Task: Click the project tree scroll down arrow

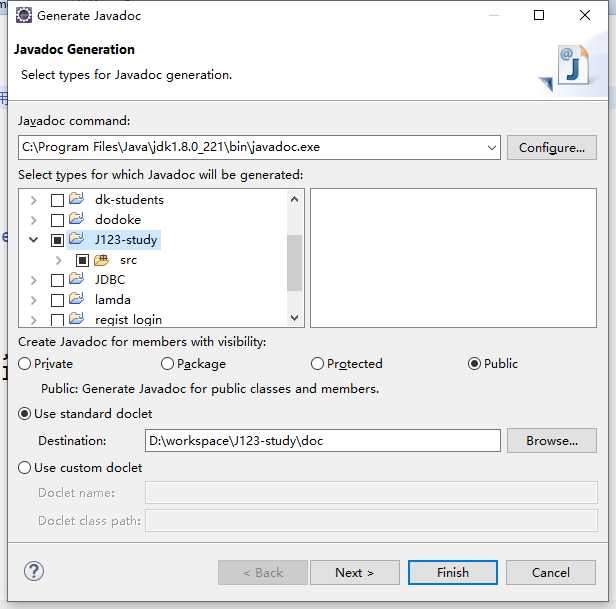Action: 294,317
